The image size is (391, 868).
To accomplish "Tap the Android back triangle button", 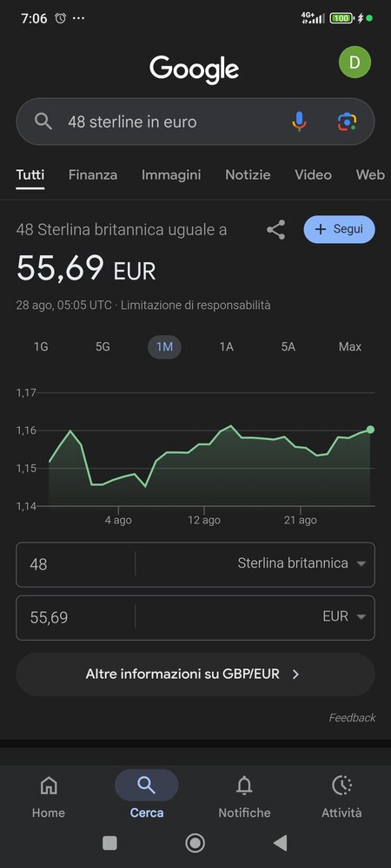I will click(281, 843).
